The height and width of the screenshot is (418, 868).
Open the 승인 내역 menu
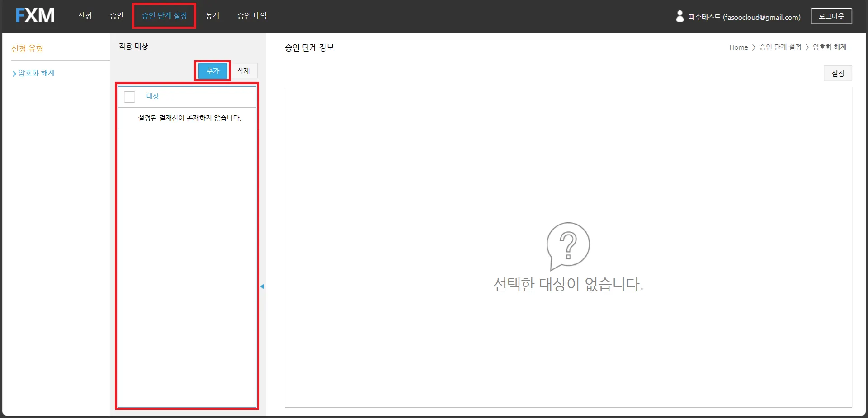[252, 16]
